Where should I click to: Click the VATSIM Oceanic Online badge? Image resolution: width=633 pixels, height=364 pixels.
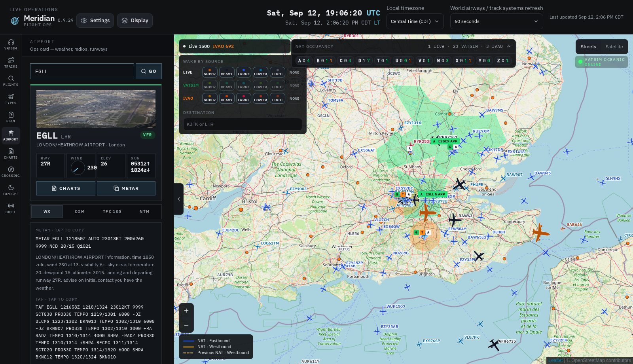point(601,62)
